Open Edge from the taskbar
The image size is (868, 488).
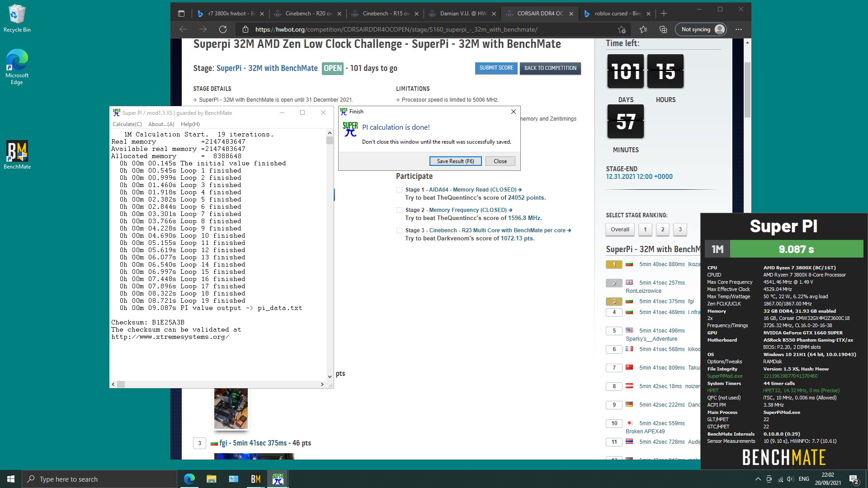click(189, 479)
